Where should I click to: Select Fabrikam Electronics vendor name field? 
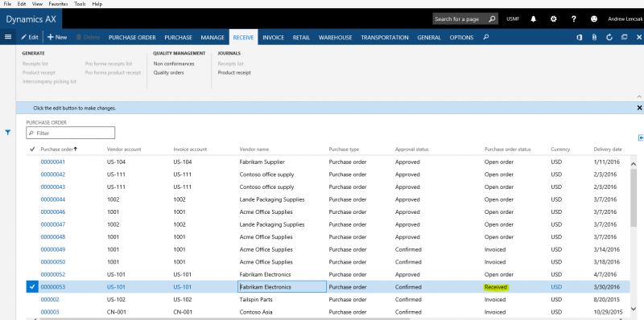click(x=283, y=287)
